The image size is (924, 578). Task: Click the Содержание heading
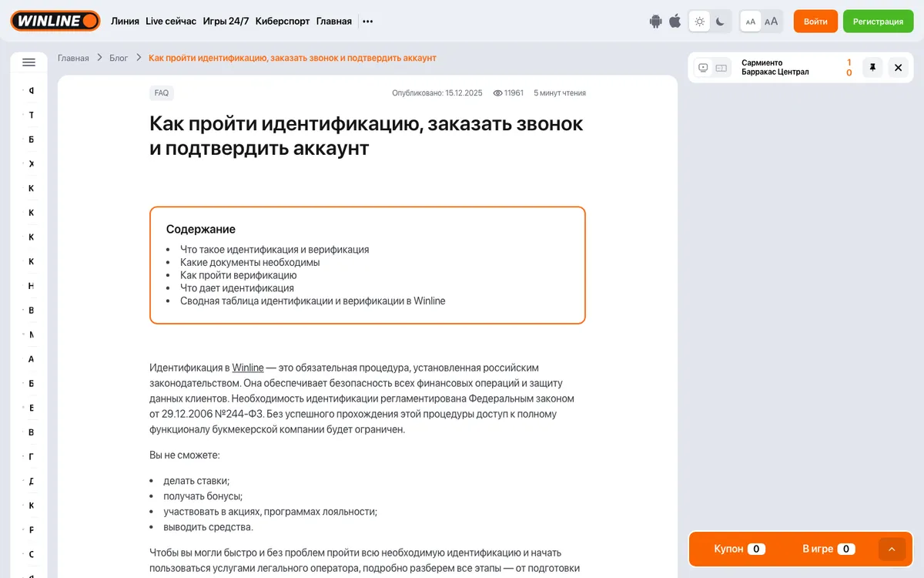(201, 229)
